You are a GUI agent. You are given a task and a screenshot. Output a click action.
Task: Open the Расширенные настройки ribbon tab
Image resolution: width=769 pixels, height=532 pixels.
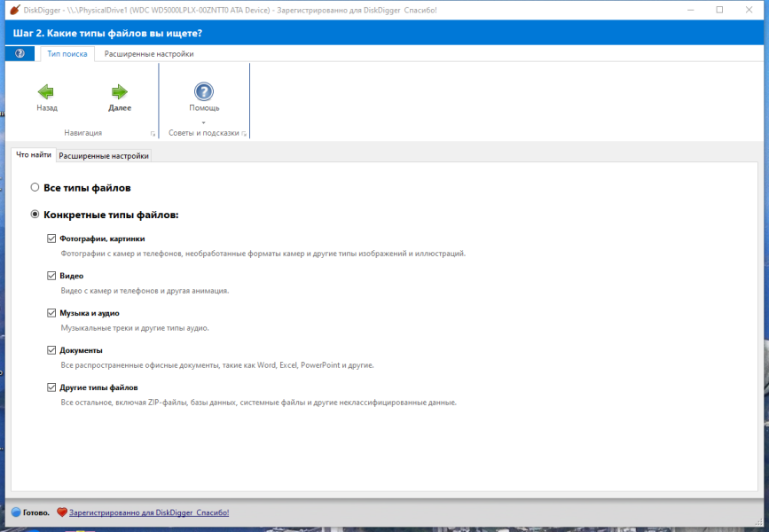pos(149,54)
